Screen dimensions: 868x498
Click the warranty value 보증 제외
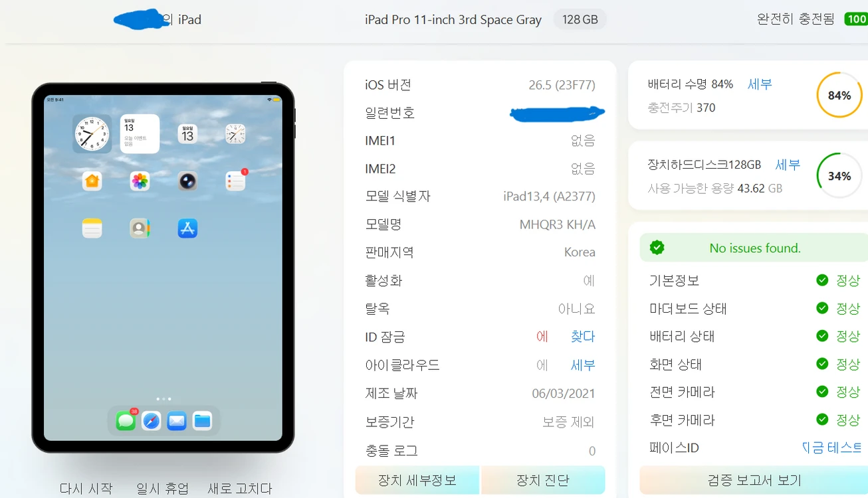pyautogui.click(x=569, y=422)
